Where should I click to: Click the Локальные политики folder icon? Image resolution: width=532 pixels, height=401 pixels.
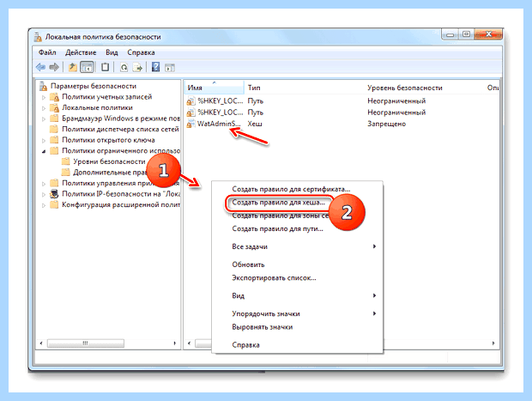[54, 108]
